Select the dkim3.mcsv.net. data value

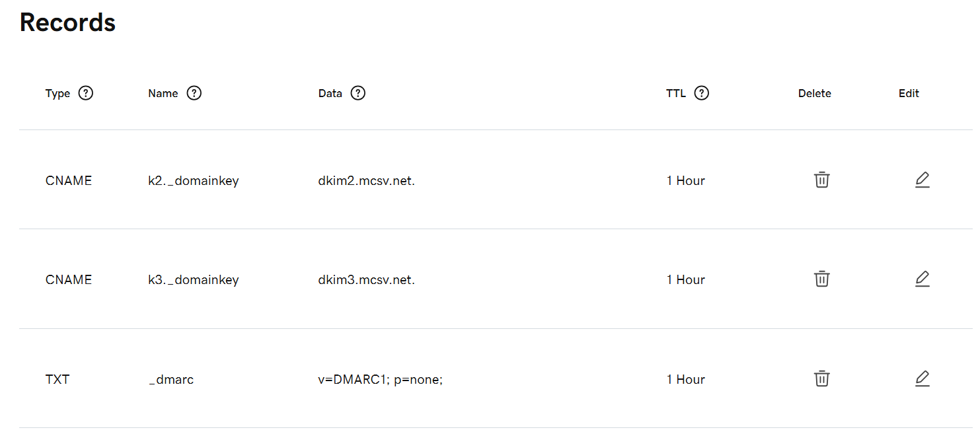[x=367, y=279]
